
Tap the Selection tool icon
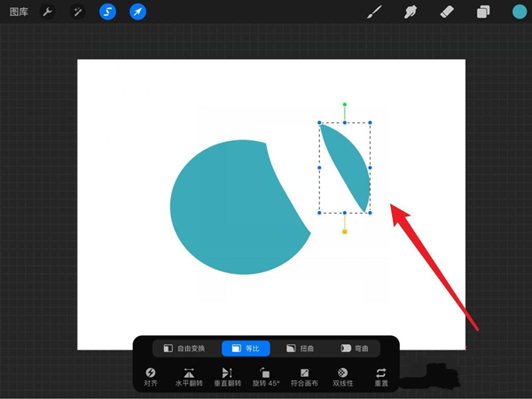coord(107,12)
